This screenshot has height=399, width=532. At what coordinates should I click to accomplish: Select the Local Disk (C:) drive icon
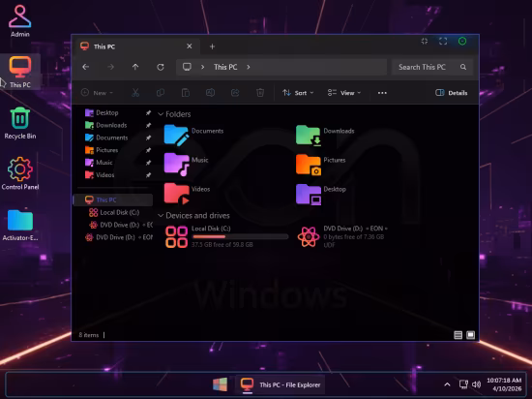[176, 236]
